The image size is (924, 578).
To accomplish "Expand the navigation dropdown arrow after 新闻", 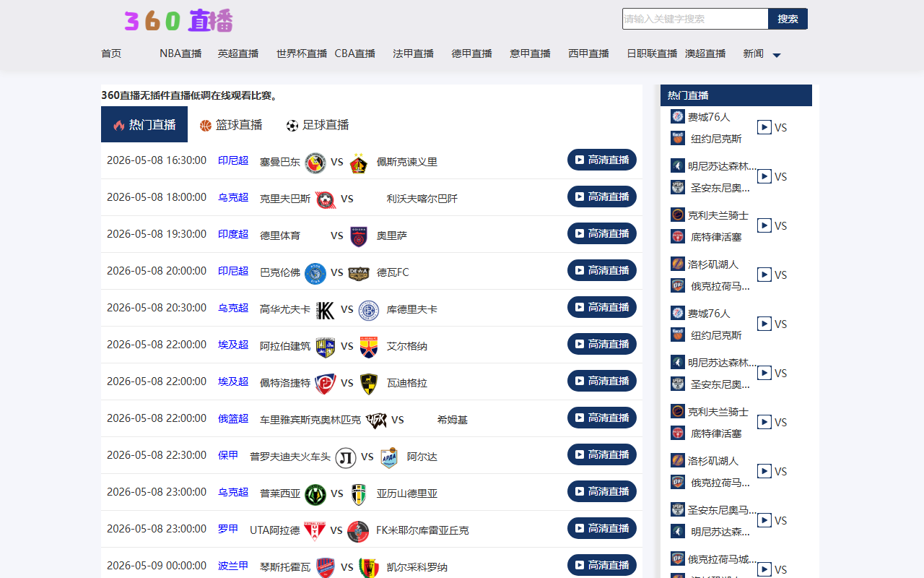I will coord(777,55).
